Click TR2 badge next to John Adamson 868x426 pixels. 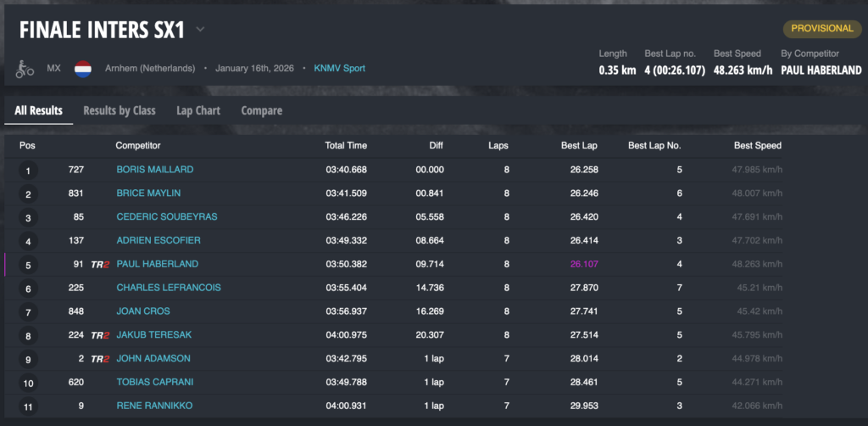[x=101, y=359]
